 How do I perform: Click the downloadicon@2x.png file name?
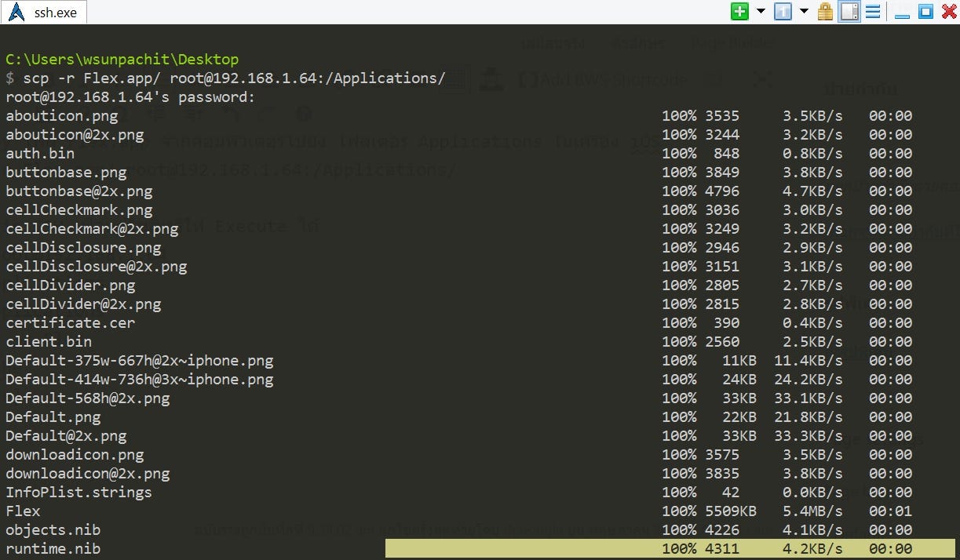tap(88, 474)
